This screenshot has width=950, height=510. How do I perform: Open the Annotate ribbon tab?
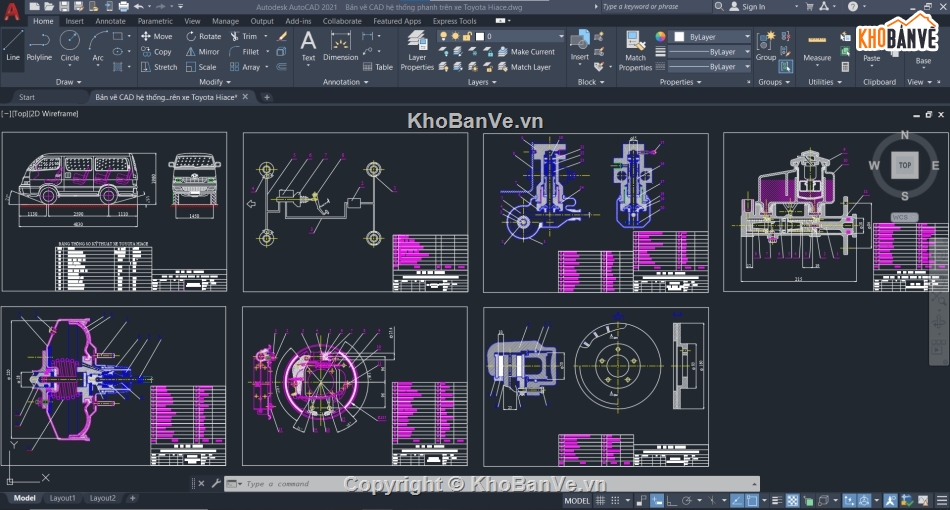pos(110,21)
